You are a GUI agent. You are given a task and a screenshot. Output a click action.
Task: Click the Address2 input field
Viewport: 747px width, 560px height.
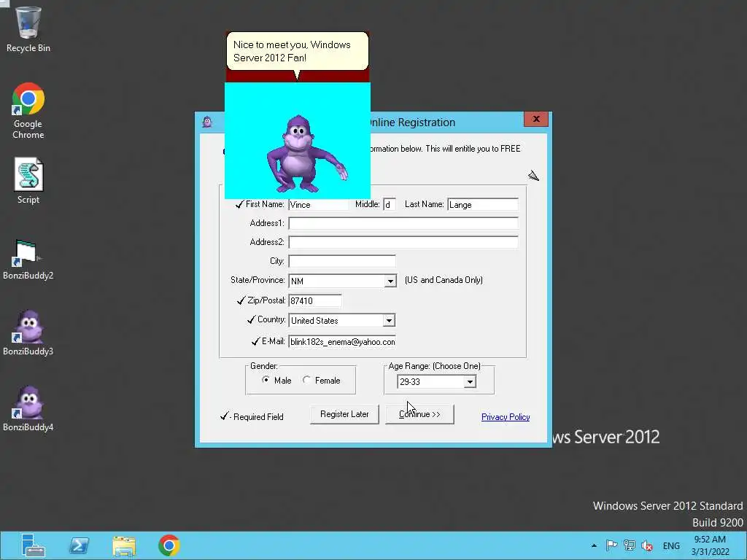(403, 242)
